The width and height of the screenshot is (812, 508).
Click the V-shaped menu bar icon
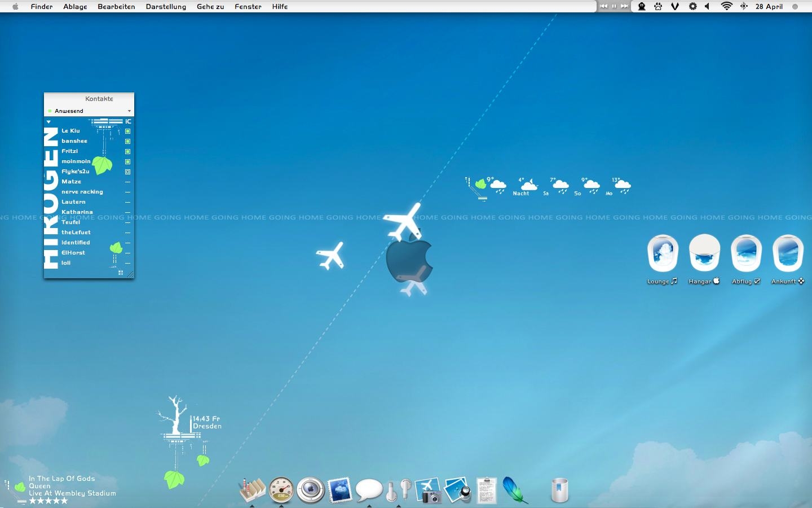tap(675, 6)
